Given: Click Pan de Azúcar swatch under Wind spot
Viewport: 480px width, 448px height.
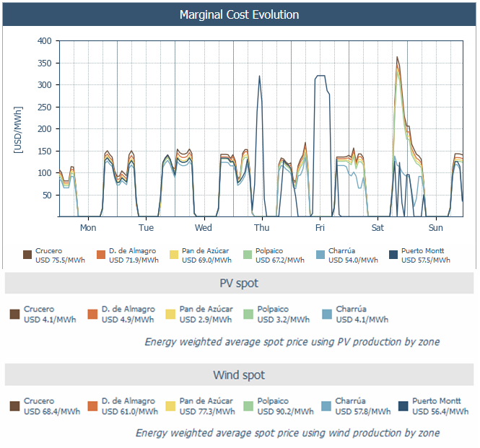Looking at the screenshot, I should [x=170, y=406].
